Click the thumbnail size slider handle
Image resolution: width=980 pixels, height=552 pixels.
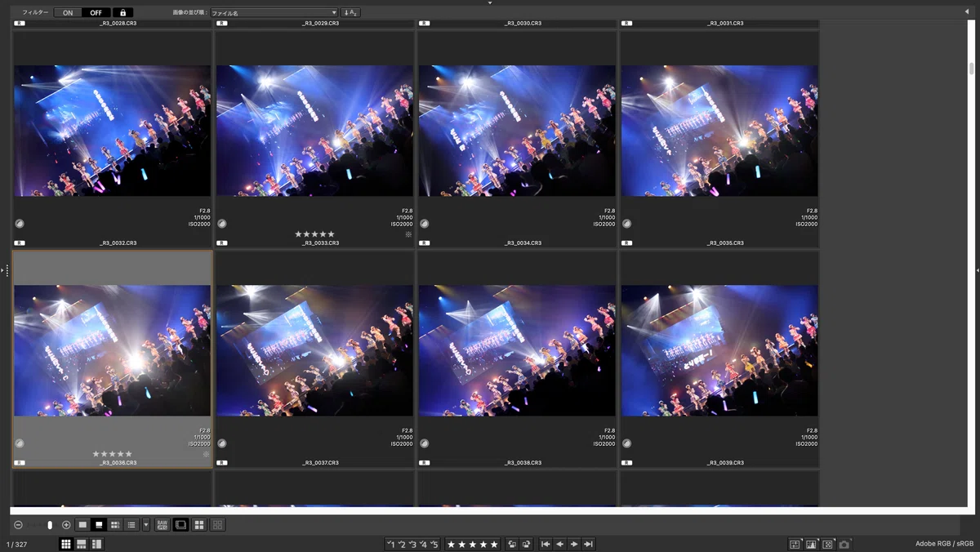pyautogui.click(x=50, y=525)
